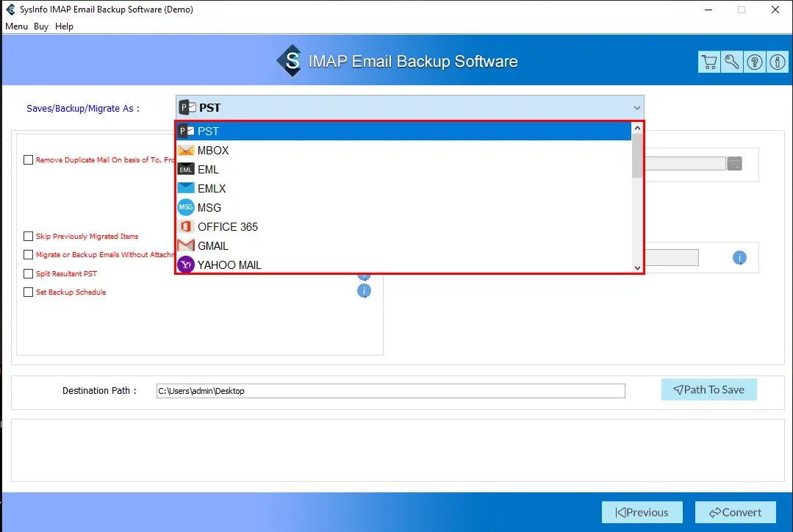Click the SysInfo title bar app icon

coord(10,9)
